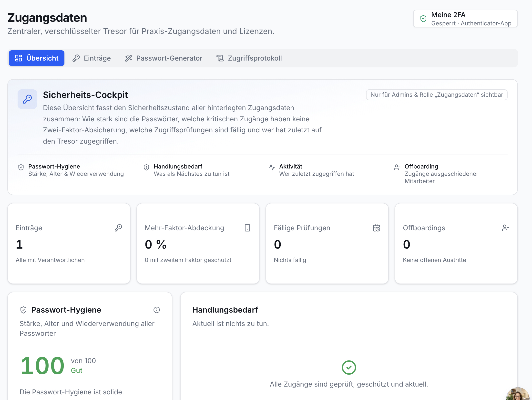Click 'Alle Zugänge sind geprüft' message
Image resolution: width=532 pixels, height=400 pixels.
coord(349,384)
